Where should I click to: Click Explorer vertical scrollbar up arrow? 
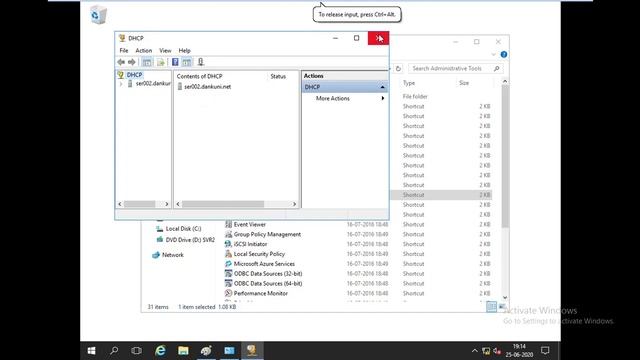click(505, 81)
